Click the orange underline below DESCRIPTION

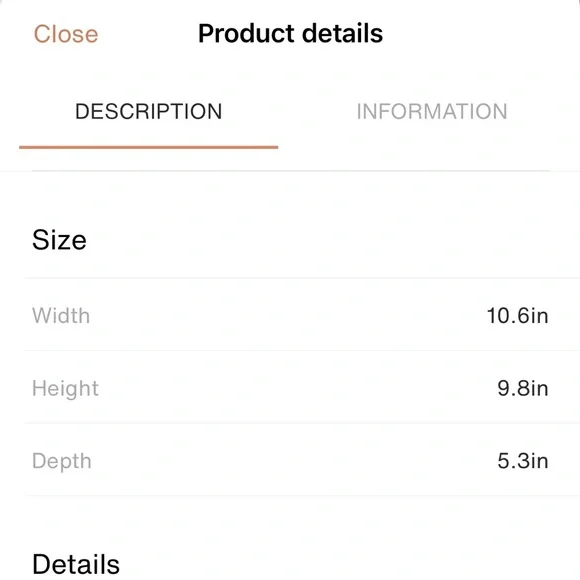click(148, 147)
